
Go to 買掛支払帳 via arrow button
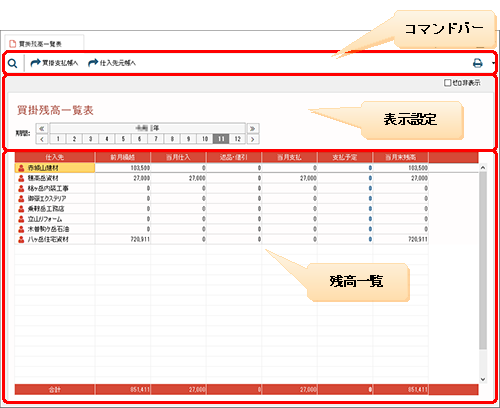pos(54,63)
